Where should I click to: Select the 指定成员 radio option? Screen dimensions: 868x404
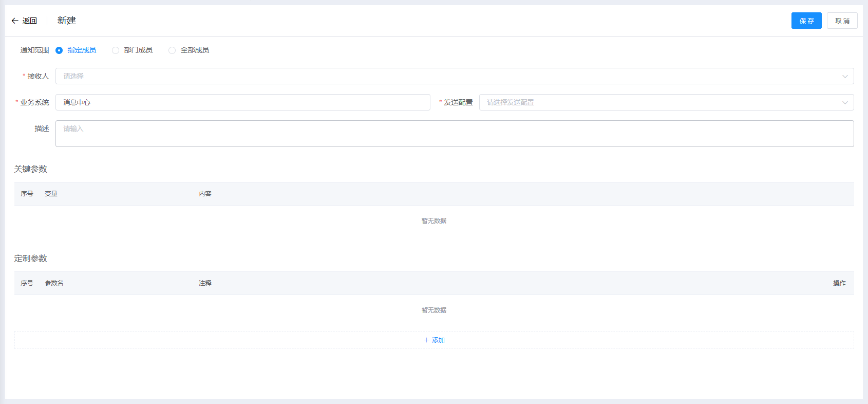(x=59, y=50)
